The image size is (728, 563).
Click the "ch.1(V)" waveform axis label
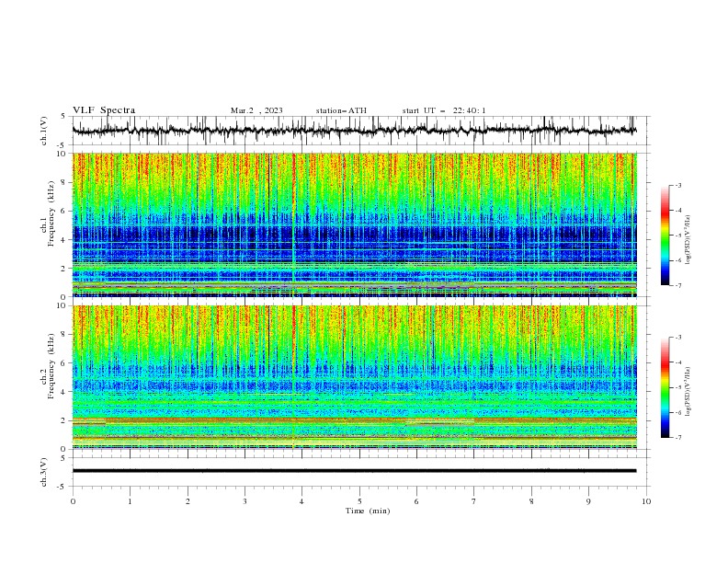[44, 131]
